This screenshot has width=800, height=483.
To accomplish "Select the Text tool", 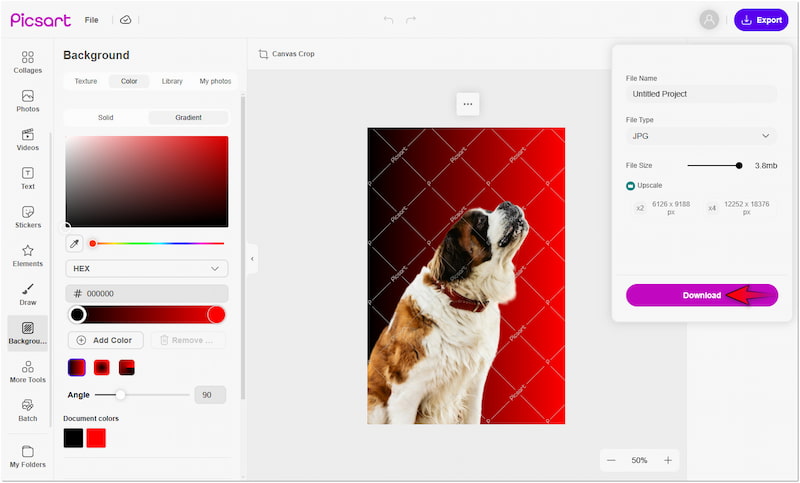I will pyautogui.click(x=27, y=178).
